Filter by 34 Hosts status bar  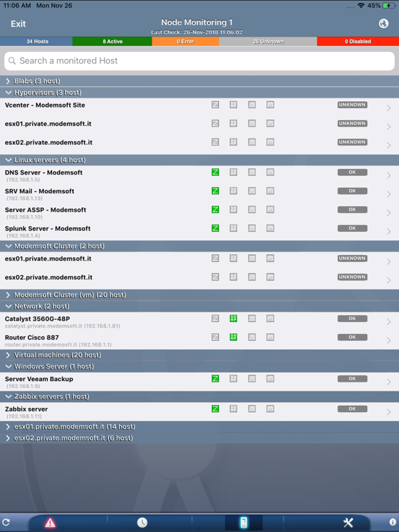[36, 42]
